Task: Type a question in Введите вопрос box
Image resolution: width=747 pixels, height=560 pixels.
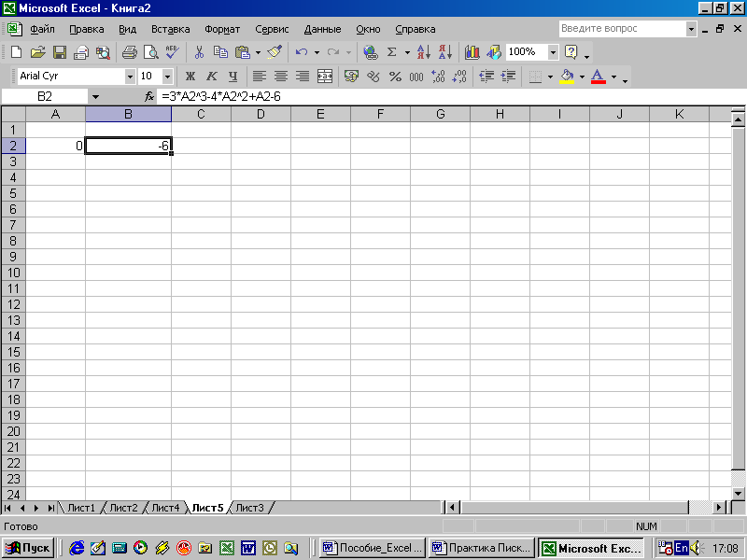Action: pos(622,29)
